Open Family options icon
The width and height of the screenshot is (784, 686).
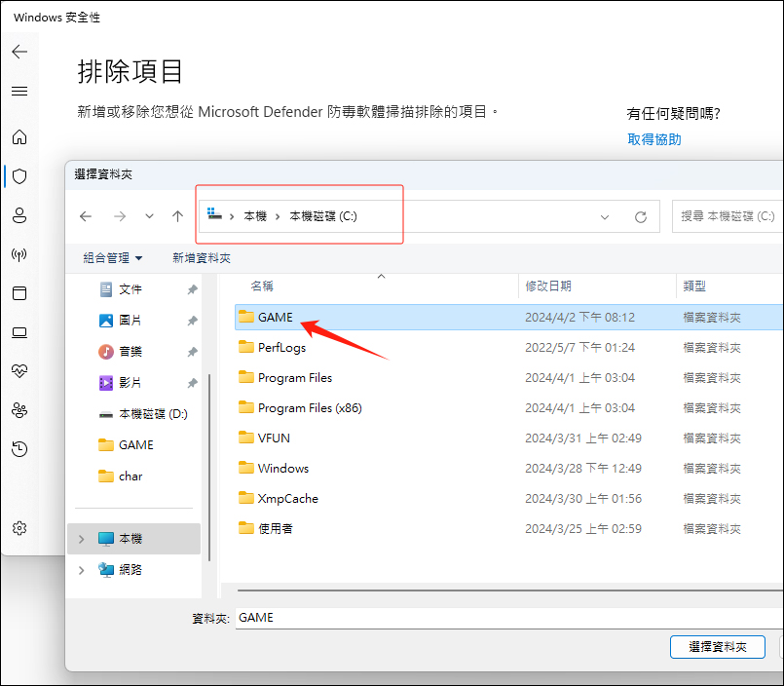19,410
